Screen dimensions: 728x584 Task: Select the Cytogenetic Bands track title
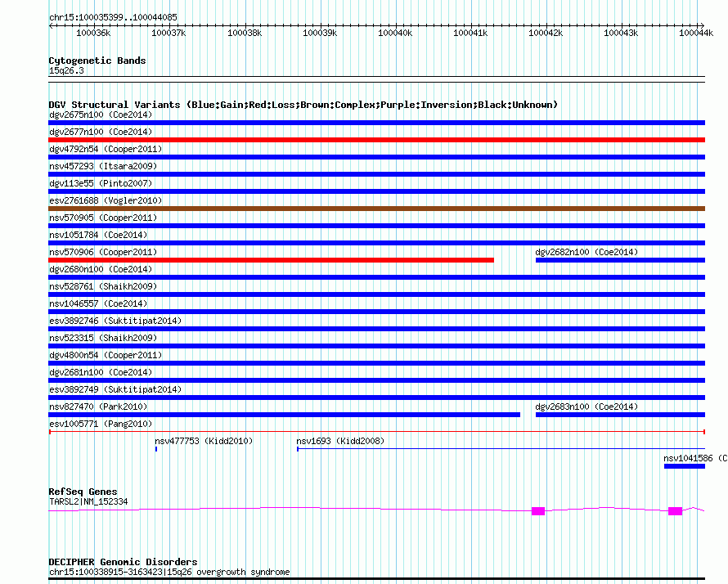click(x=97, y=61)
